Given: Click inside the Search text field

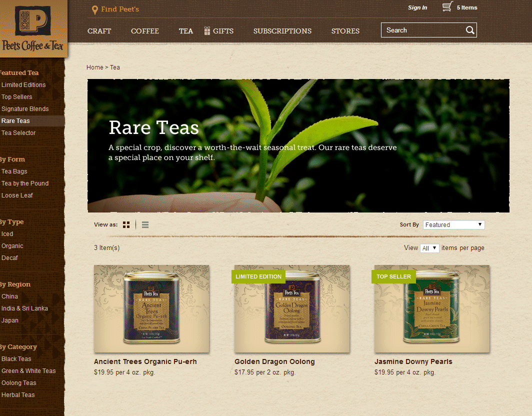Looking at the screenshot, I should pyautogui.click(x=422, y=30).
